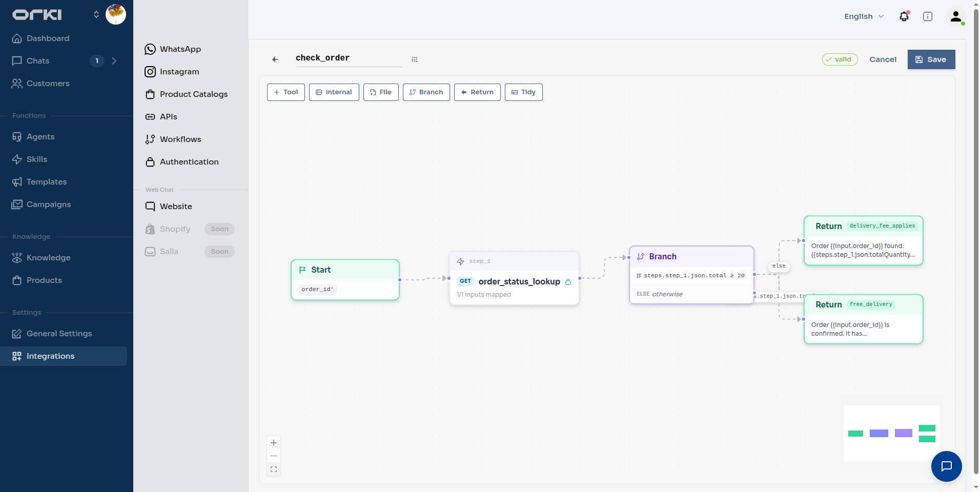The width and height of the screenshot is (980, 492).
Task: Go back using the left arrow
Action: click(x=275, y=59)
